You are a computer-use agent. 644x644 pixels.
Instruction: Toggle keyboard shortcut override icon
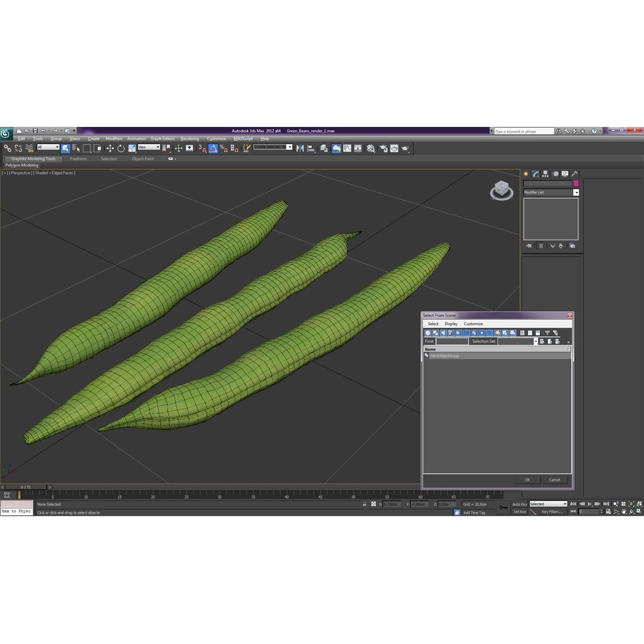pyautogui.click(x=190, y=148)
